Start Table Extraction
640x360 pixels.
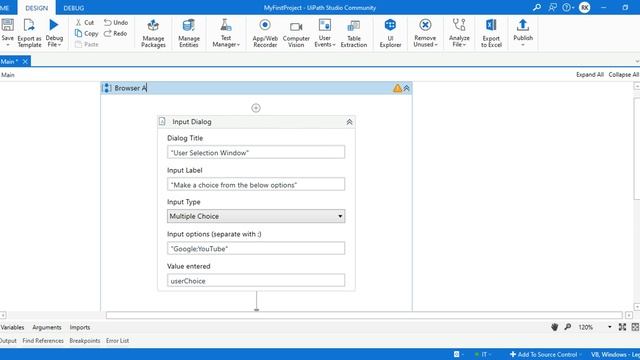tap(354, 33)
